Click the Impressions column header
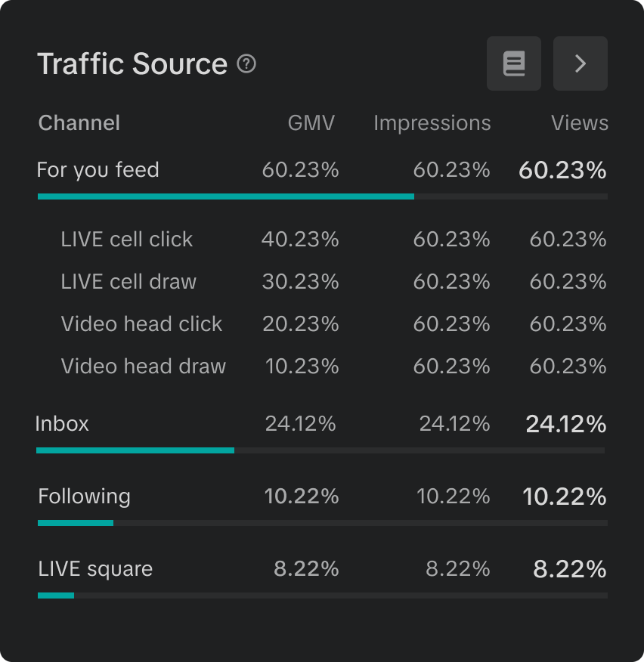The height and width of the screenshot is (662, 644). (432, 123)
